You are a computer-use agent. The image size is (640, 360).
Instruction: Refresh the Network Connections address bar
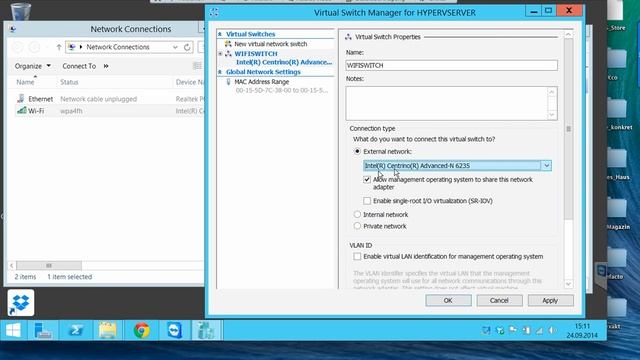click(x=187, y=47)
